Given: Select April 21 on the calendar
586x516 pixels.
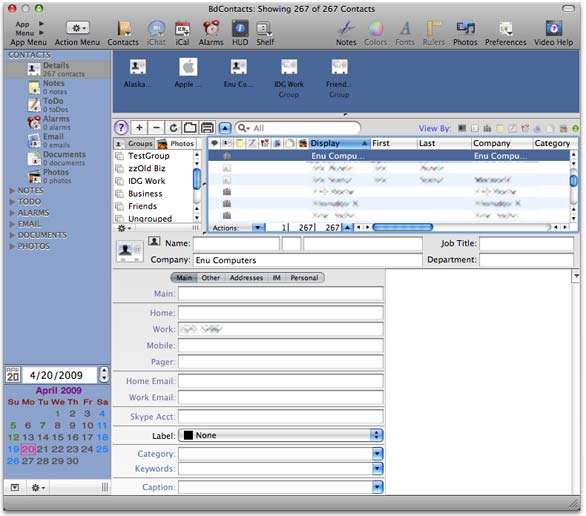Looking at the screenshot, I should (x=43, y=449).
